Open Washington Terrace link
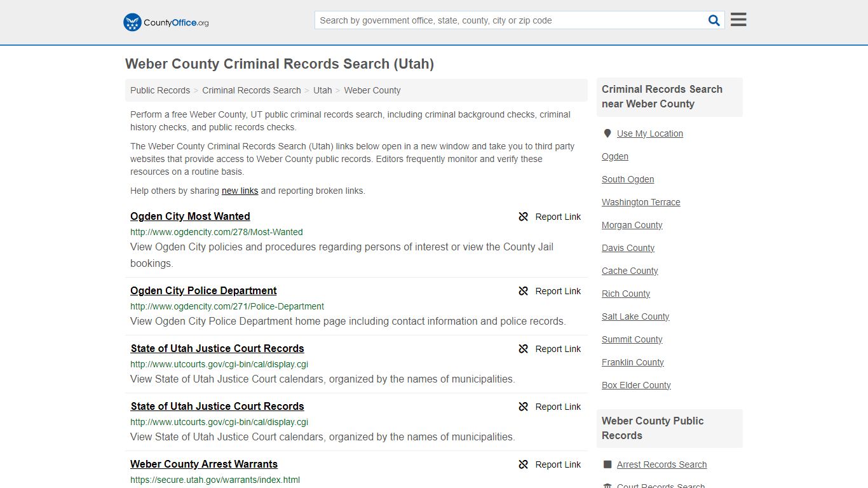 click(641, 202)
